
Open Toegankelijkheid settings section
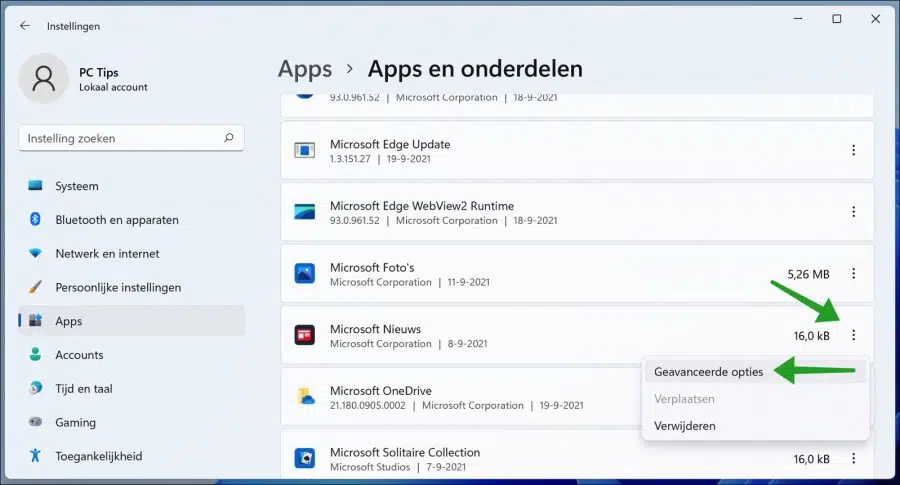point(132,456)
